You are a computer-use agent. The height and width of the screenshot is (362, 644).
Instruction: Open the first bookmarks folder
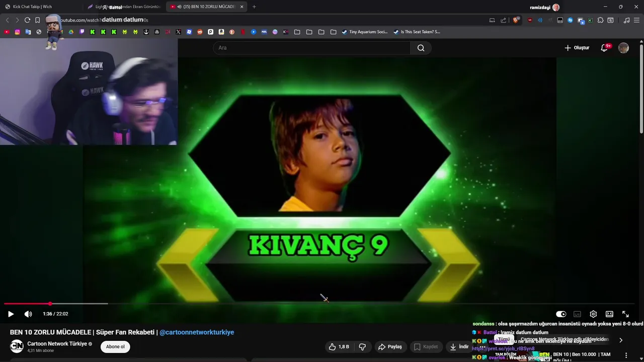pos(297,32)
